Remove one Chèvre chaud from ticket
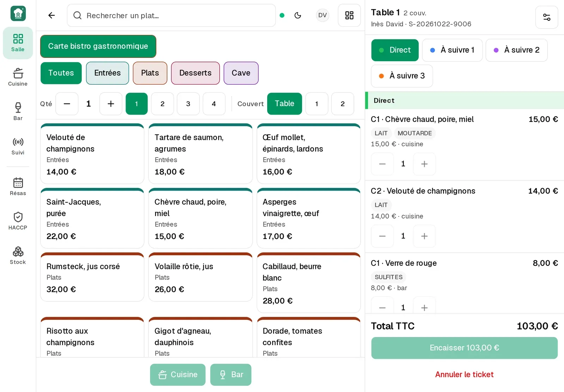 tap(382, 164)
